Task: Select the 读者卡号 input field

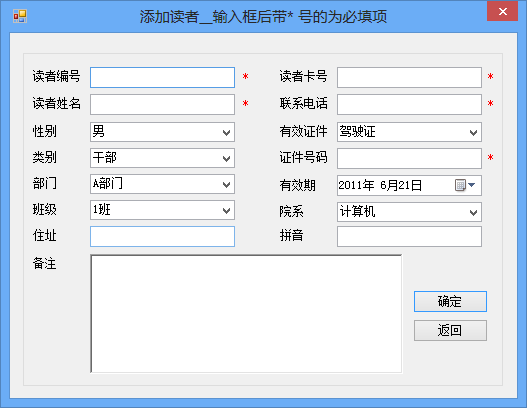Action: (409, 78)
